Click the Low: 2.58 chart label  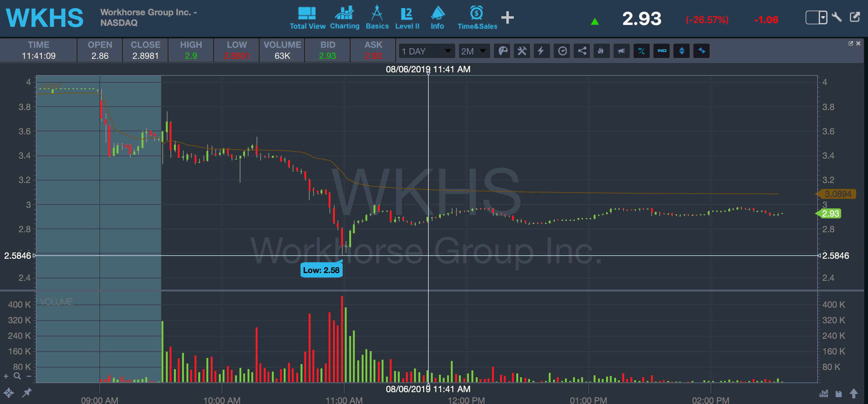coord(321,270)
